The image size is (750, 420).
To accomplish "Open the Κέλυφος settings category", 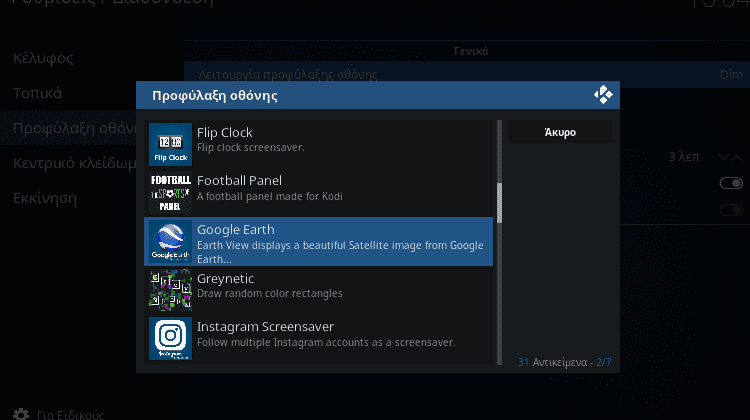I will pyautogui.click(x=43, y=58).
